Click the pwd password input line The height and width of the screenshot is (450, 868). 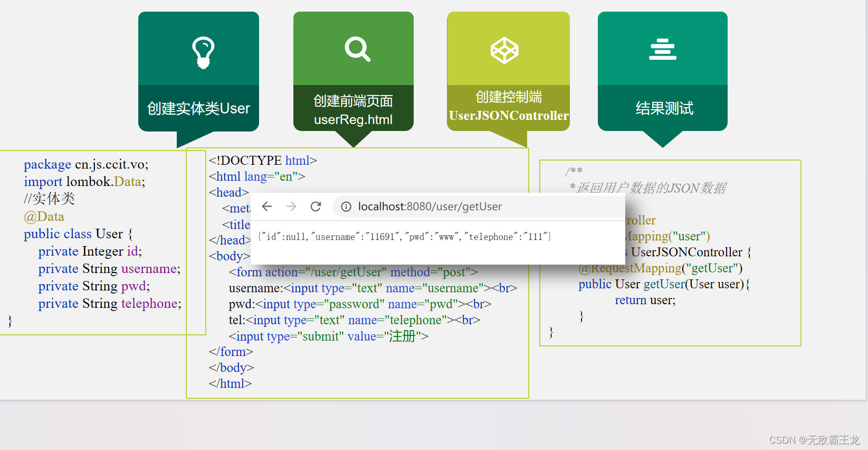(x=360, y=304)
